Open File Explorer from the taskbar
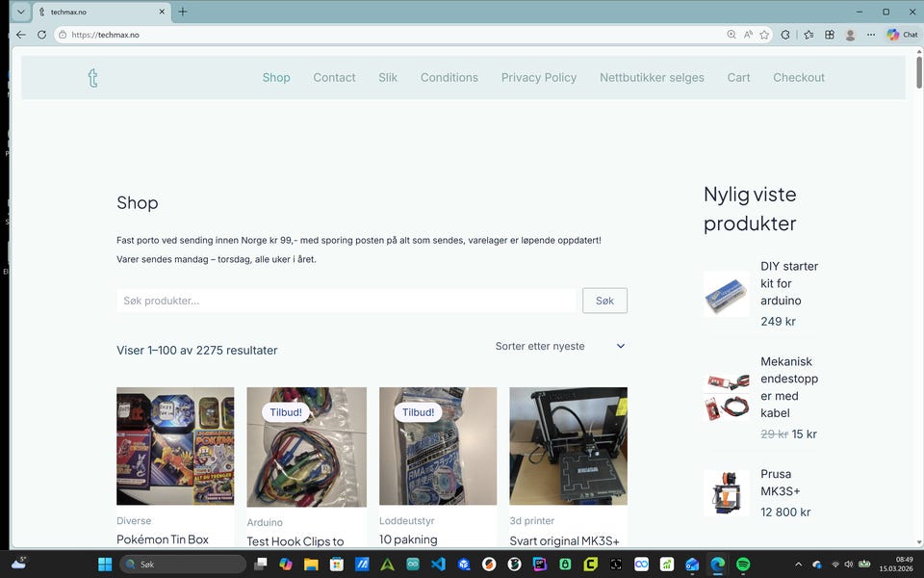The height and width of the screenshot is (578, 924). pos(311,565)
